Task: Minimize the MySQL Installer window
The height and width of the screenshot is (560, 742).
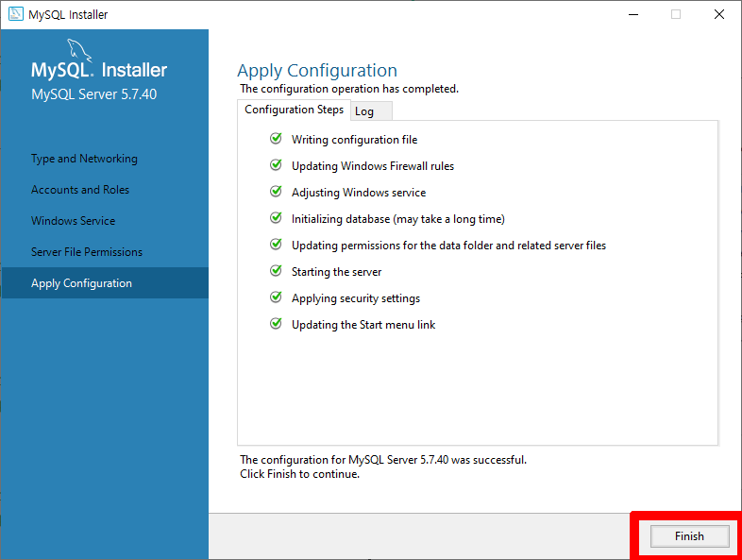Action: (x=633, y=14)
